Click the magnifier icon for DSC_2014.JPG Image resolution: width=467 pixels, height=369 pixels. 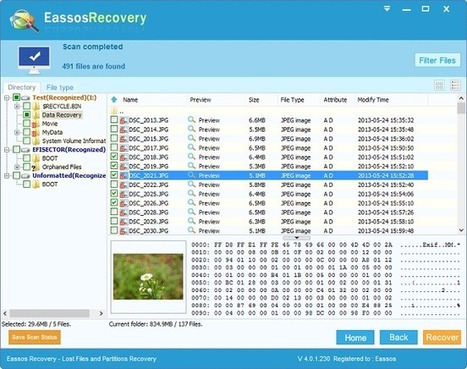pos(191,129)
